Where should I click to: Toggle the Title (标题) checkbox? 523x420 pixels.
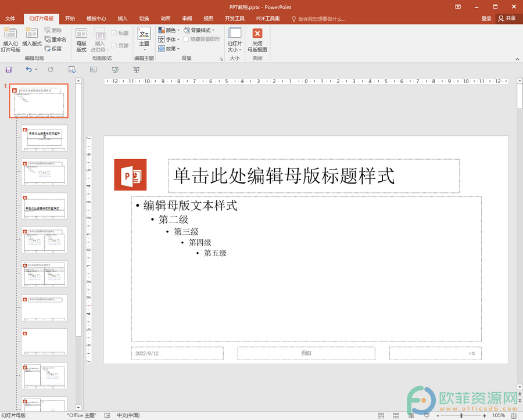[114, 33]
